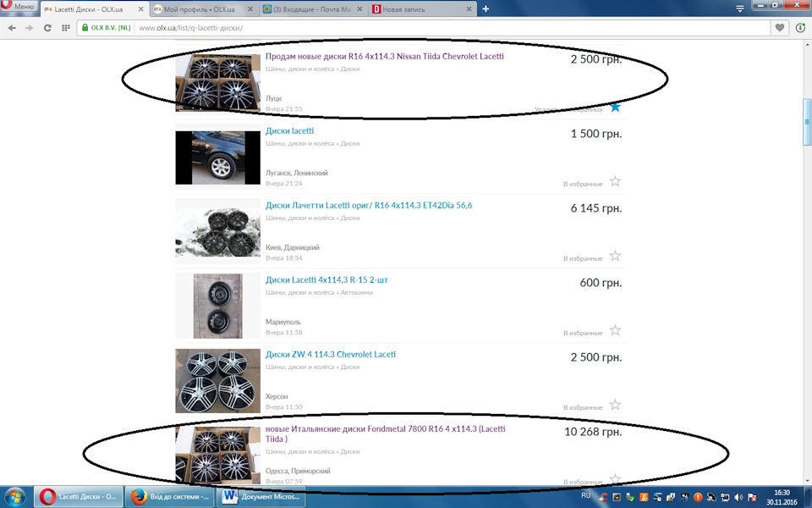The height and width of the screenshot is (508, 812).
Task: Open Word Документ Microsoft taskbar button
Action: click(x=261, y=497)
